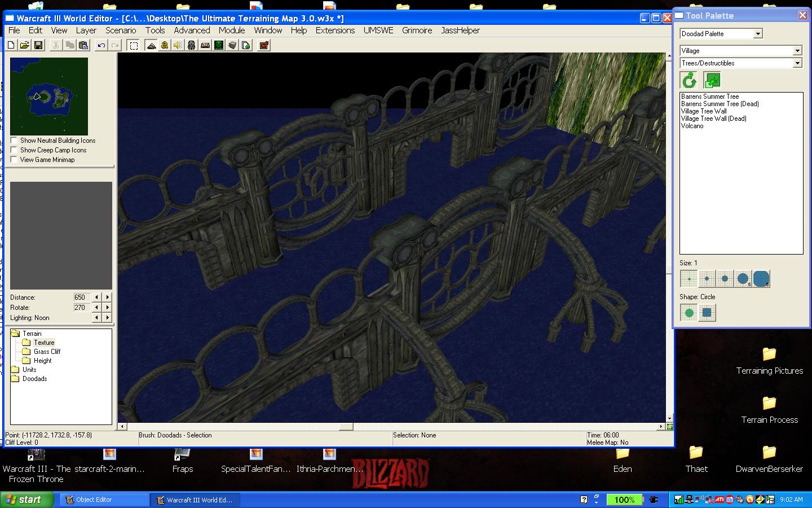This screenshot has height=508, width=812.
Task: Enable Show Neutral Building Icons checkbox
Action: (14, 141)
